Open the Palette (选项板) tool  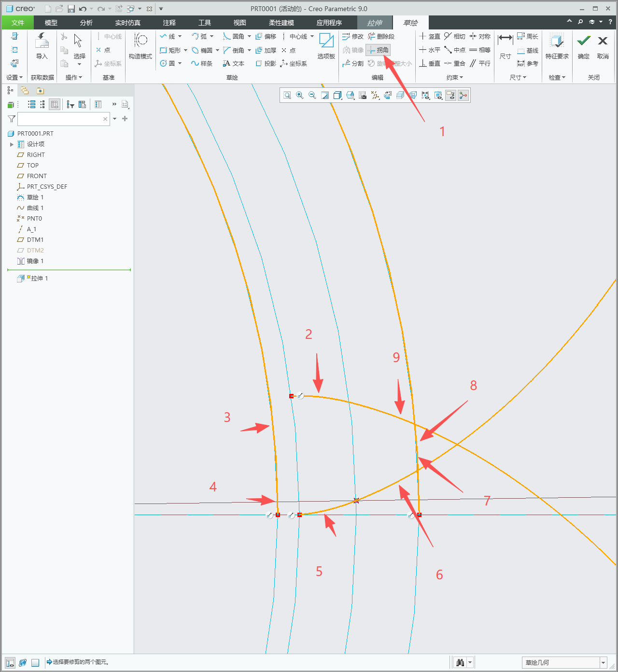[326, 46]
